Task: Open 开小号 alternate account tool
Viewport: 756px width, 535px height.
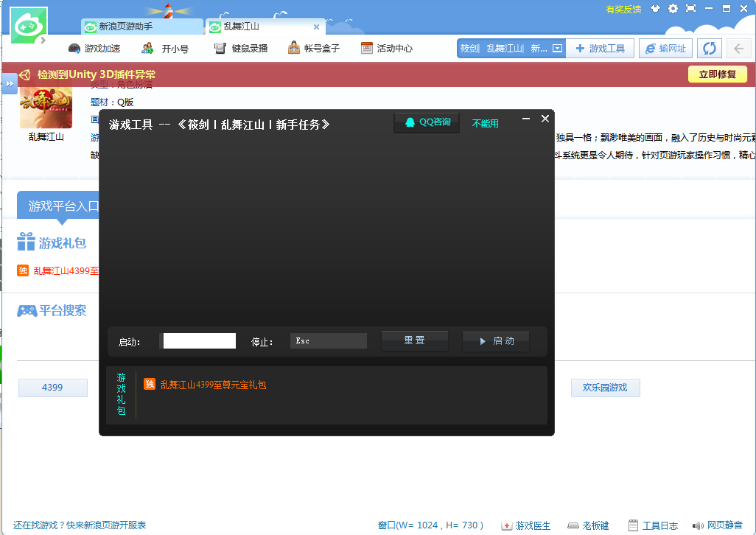Action: [165, 48]
